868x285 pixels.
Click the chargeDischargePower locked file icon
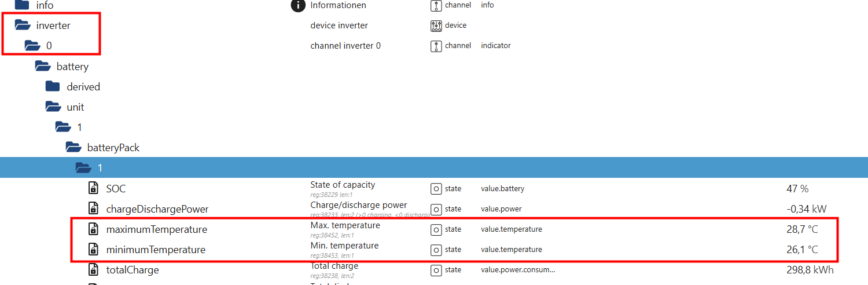(93, 209)
